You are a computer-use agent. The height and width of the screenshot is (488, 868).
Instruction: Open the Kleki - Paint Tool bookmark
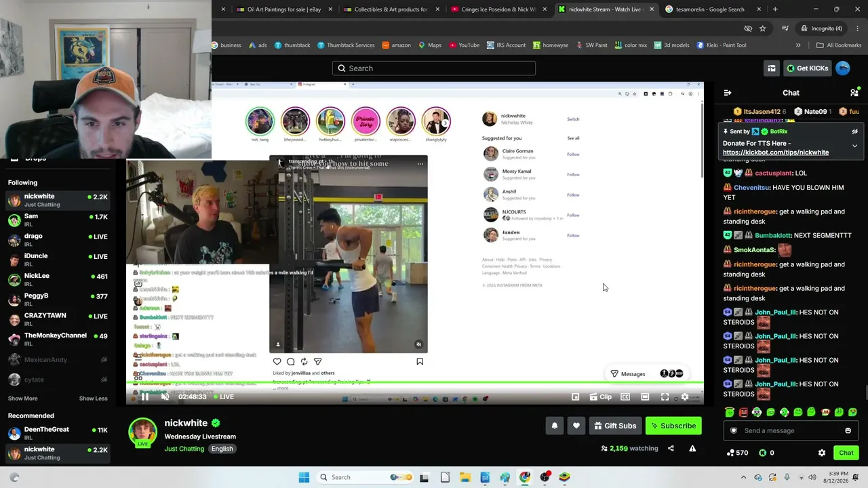click(722, 45)
